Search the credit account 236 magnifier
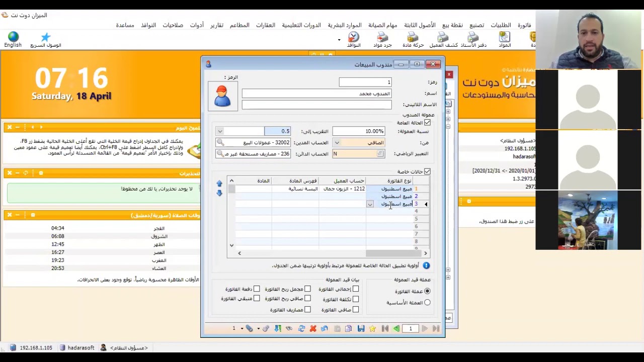This screenshot has width=644, height=362. tap(220, 153)
